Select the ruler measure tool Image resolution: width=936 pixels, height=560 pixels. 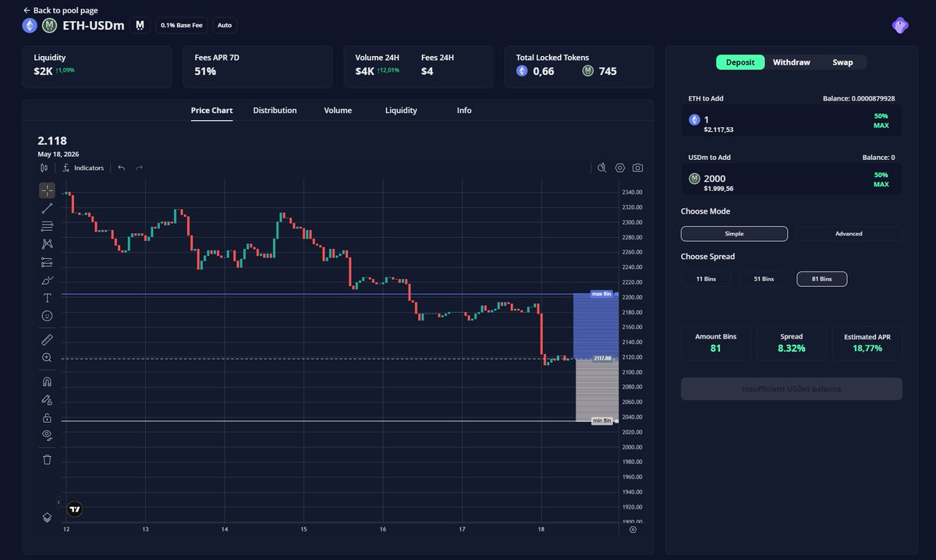tap(47, 340)
